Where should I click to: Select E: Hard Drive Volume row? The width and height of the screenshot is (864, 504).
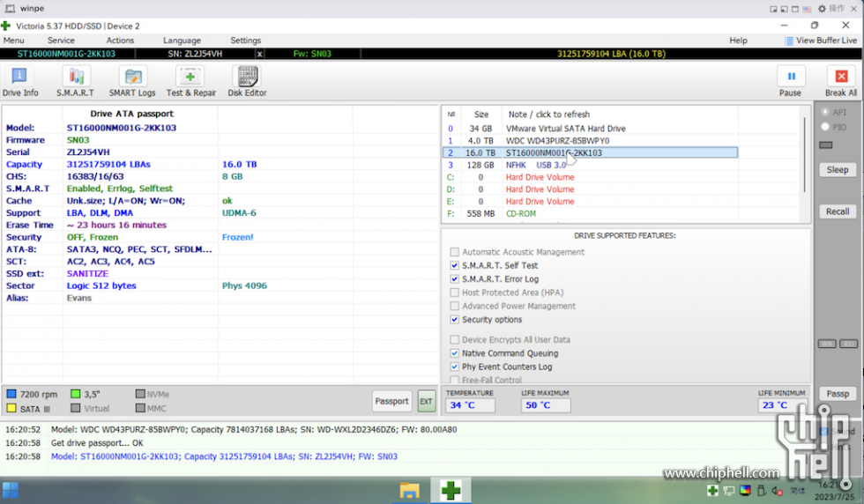pyautogui.click(x=590, y=201)
